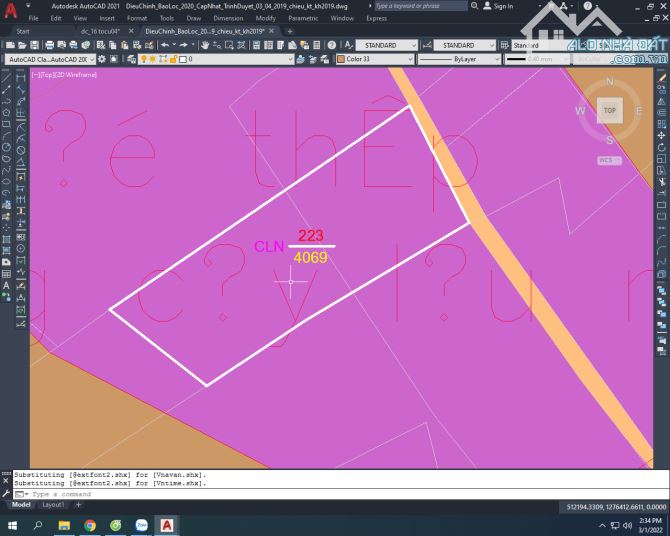The width and height of the screenshot is (670, 536).
Task: Switch to Layout1 paper space
Action: click(x=53, y=506)
